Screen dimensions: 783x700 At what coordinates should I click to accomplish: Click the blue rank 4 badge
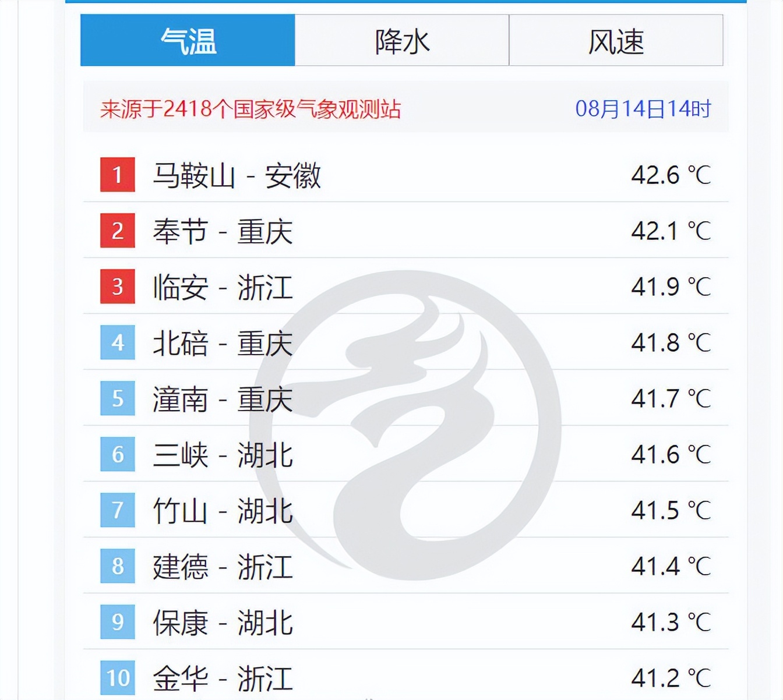[x=117, y=343]
